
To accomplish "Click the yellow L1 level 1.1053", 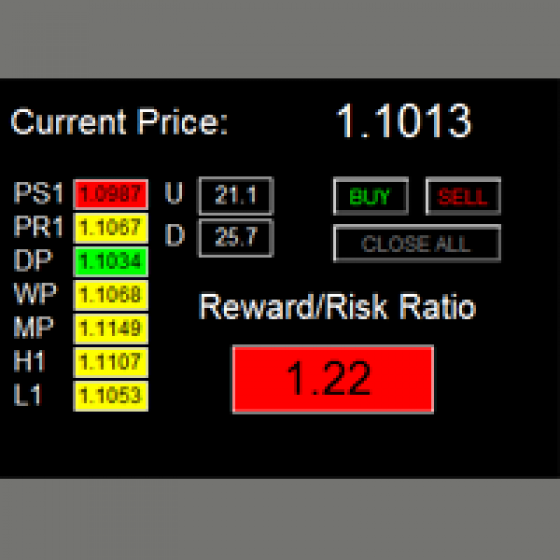I will (x=111, y=396).
